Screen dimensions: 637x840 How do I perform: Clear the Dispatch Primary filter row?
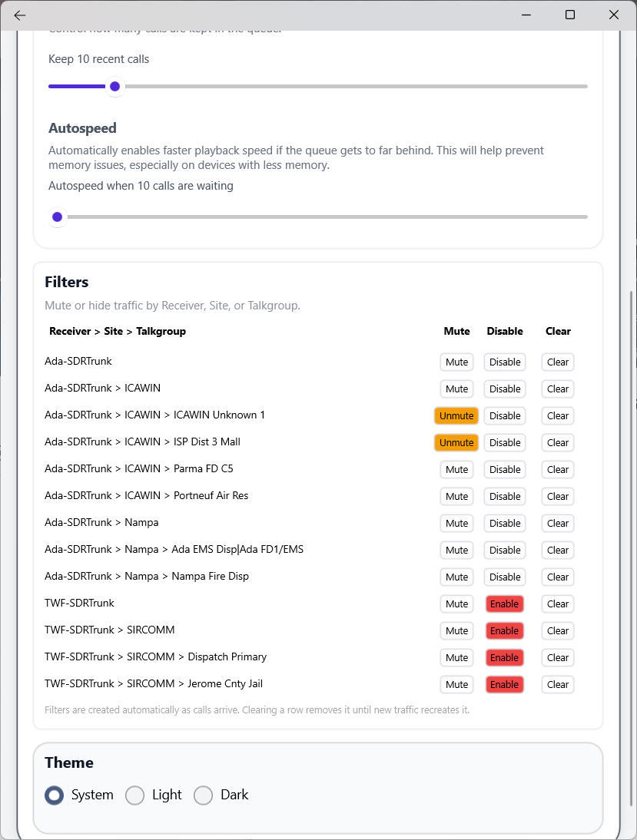click(558, 657)
